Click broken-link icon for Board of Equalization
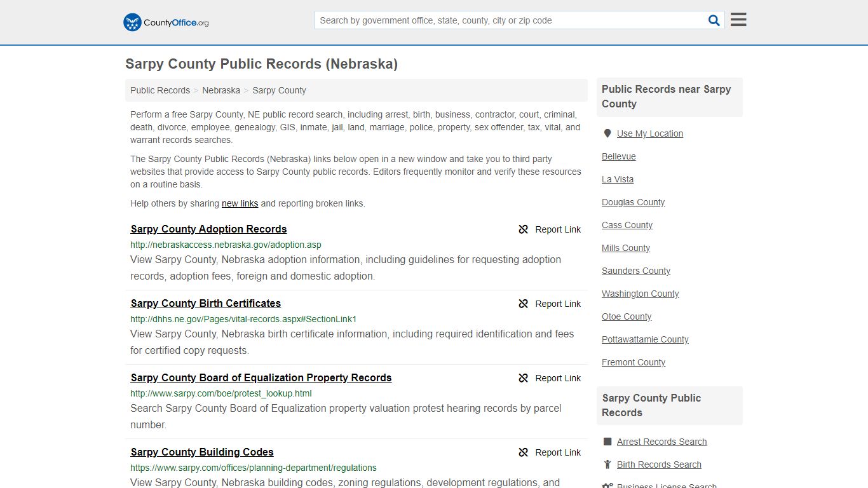This screenshot has width=868, height=488. click(x=524, y=378)
